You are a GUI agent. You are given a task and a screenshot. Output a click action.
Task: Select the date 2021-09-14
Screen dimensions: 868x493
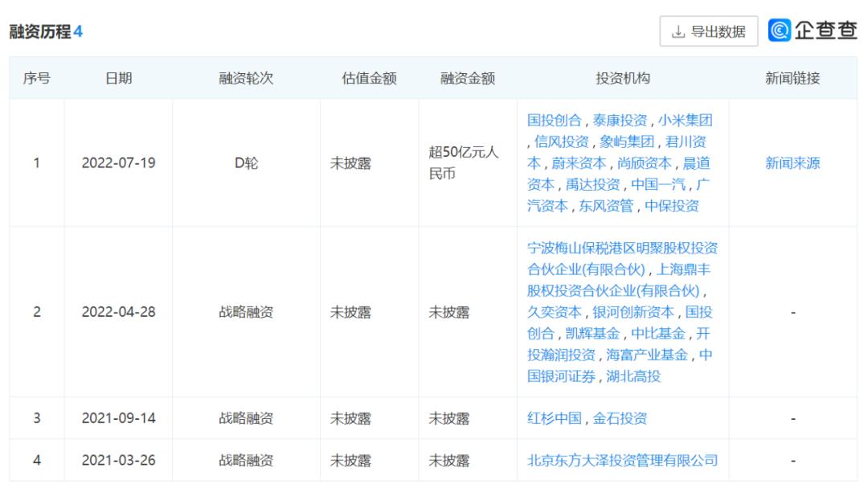[x=118, y=418]
